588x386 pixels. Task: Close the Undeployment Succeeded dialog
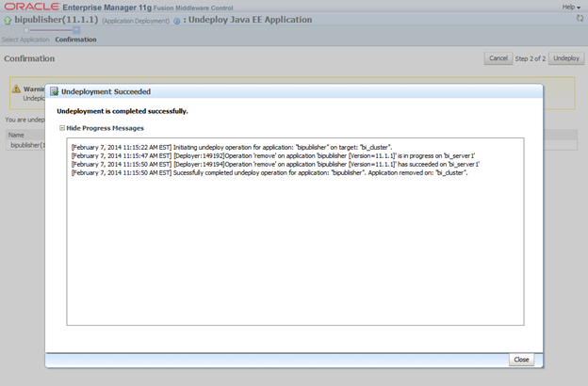coord(520,360)
